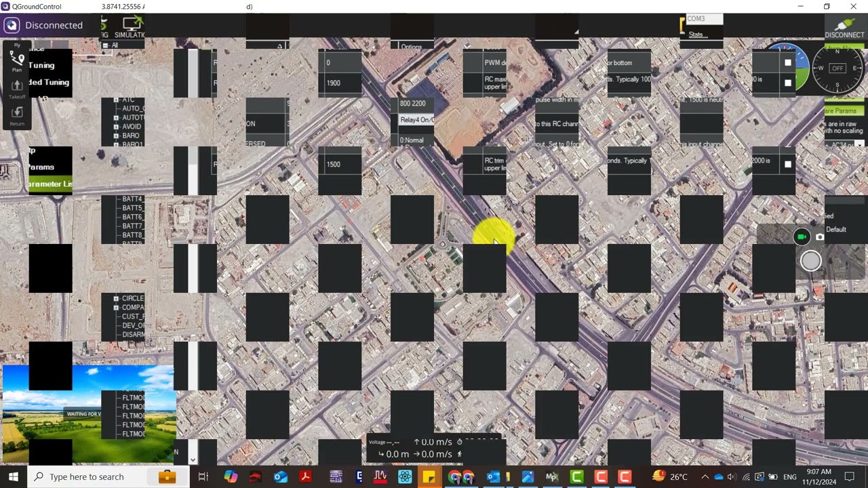Expand the ATC parameter group

click(x=117, y=100)
